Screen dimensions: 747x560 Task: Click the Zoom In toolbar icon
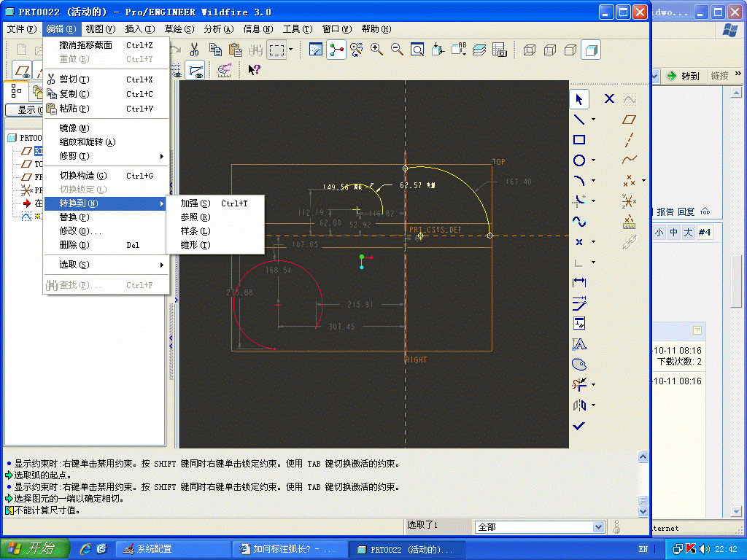pyautogui.click(x=376, y=50)
